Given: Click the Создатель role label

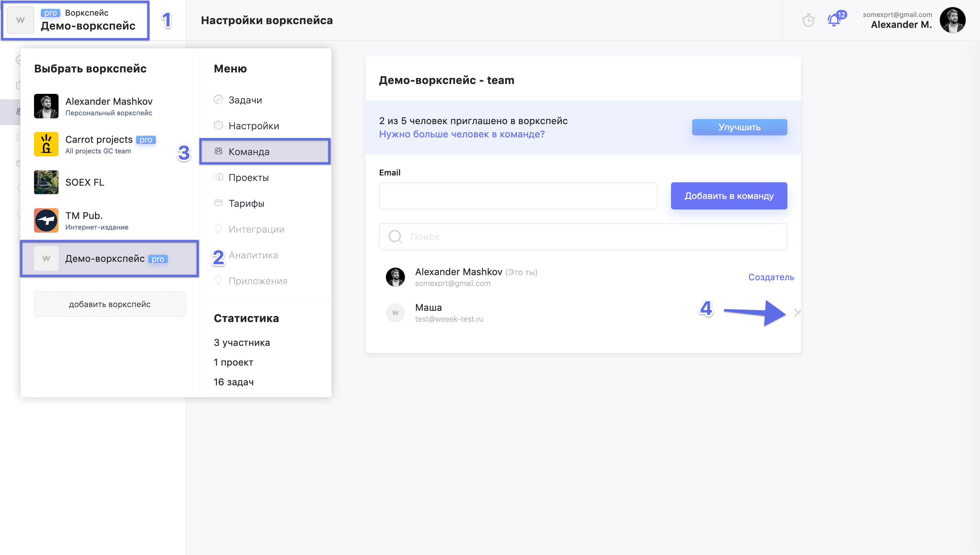Looking at the screenshot, I should pyautogui.click(x=771, y=277).
